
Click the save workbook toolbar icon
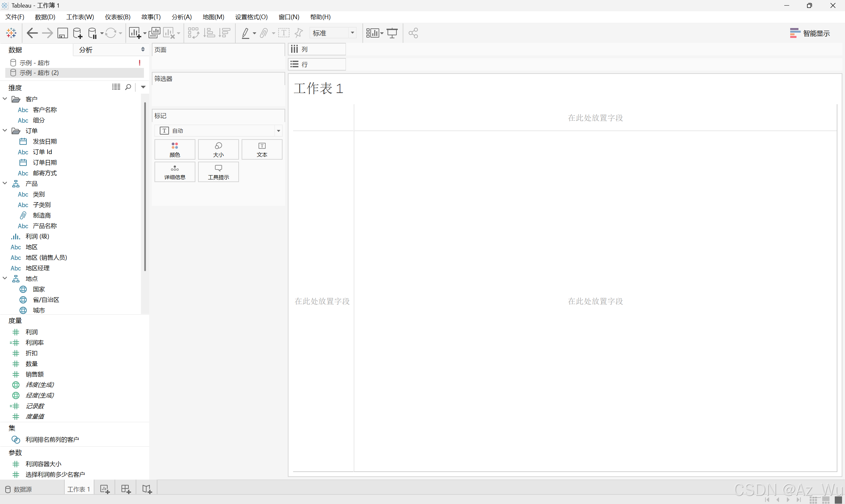click(x=62, y=33)
